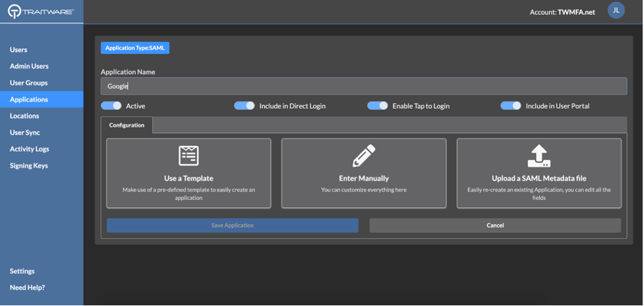Screen dimensions: 644x306
Task: Click the Cancel button
Action: [x=495, y=225]
